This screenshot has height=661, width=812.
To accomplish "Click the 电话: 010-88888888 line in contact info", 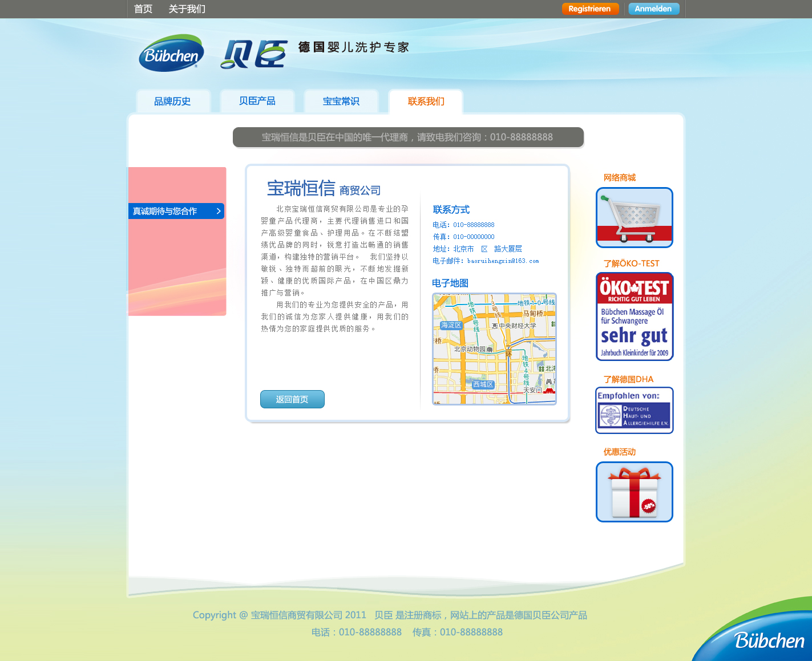I will tap(463, 225).
